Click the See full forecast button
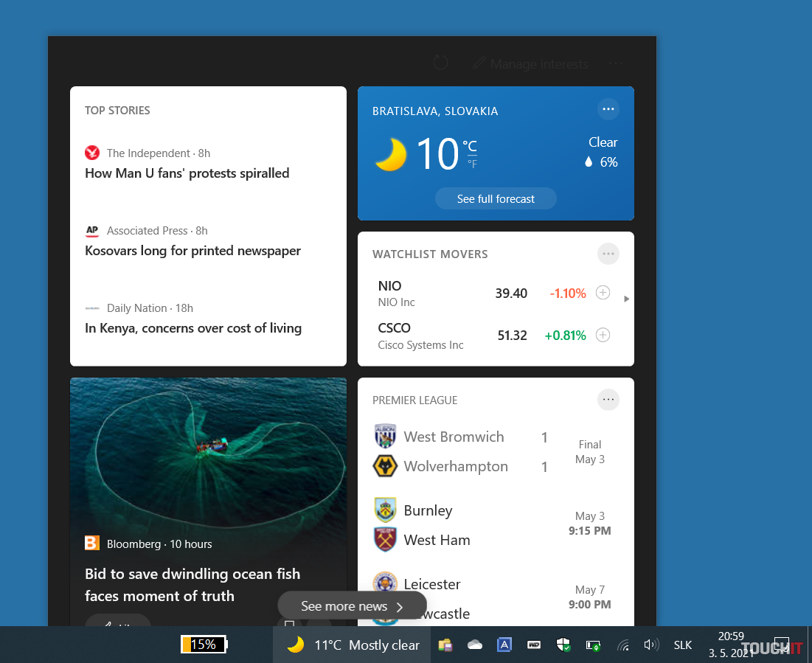 [x=496, y=198]
